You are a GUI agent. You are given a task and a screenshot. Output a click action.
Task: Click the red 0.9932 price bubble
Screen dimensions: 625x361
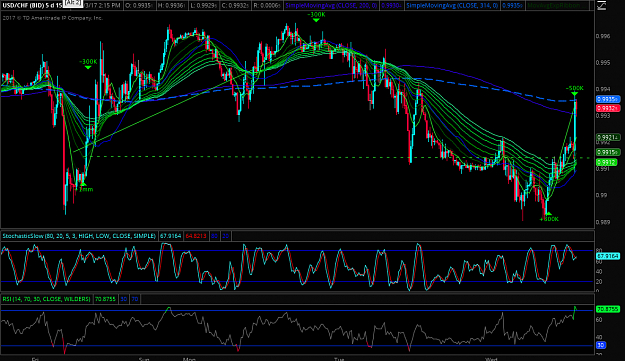(608, 108)
